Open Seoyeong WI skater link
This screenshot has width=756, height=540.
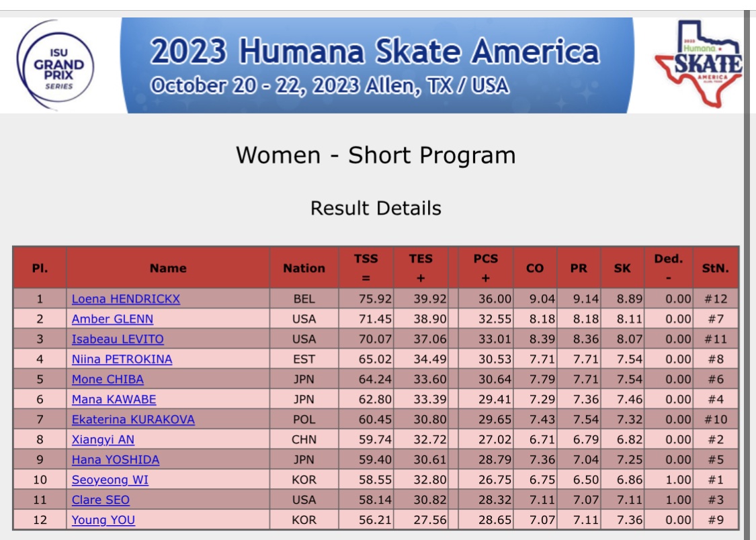(x=110, y=480)
